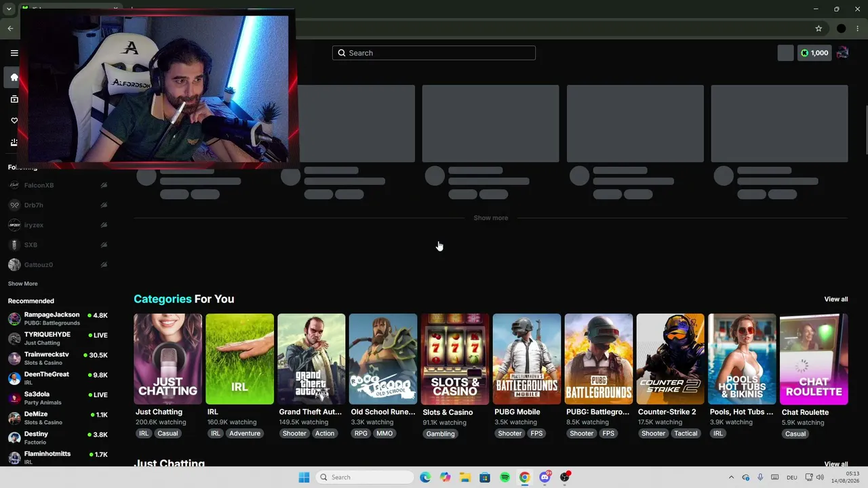Open the Grand Theft Auto category thumbnail
This screenshot has height=488, width=868.
(x=311, y=359)
